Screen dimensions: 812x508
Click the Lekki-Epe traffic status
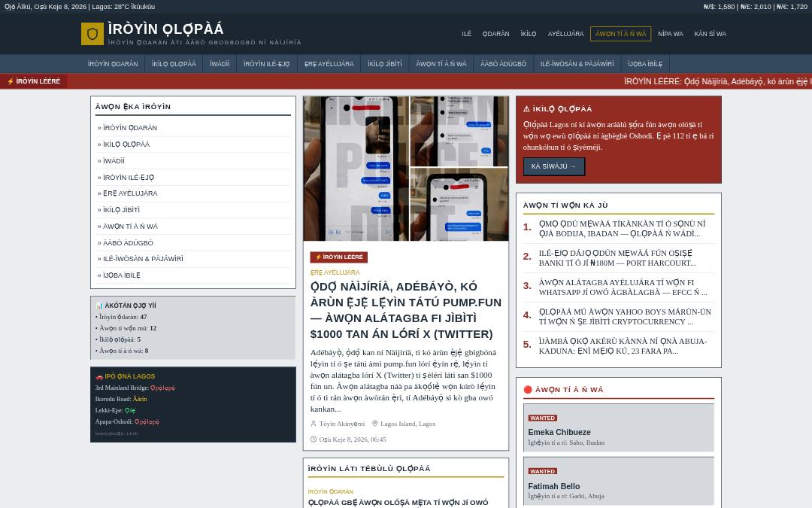[x=130, y=411]
